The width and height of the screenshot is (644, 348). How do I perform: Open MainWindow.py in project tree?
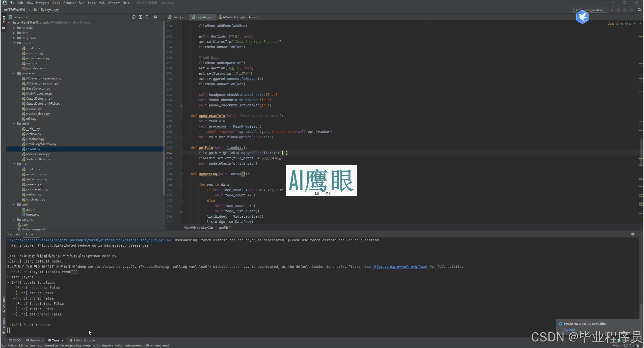[x=38, y=154]
